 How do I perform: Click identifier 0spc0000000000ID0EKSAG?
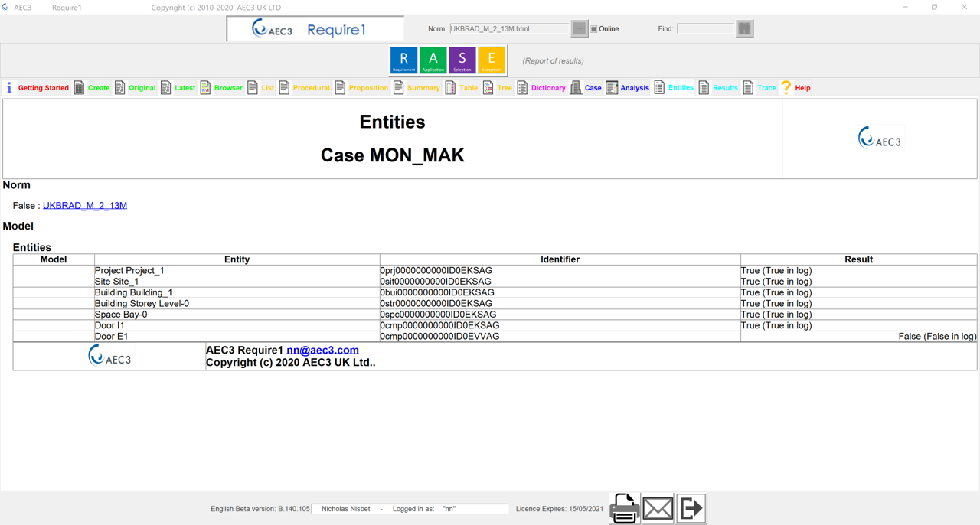point(438,315)
